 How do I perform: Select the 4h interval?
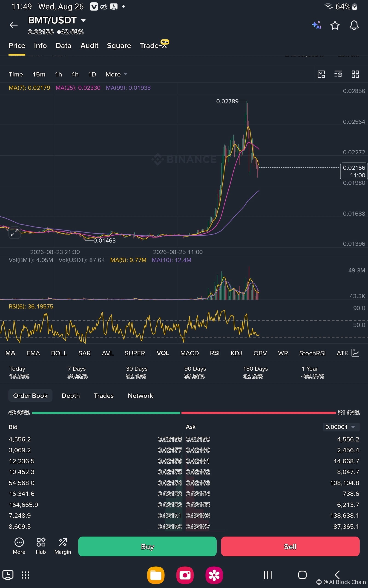click(x=75, y=74)
